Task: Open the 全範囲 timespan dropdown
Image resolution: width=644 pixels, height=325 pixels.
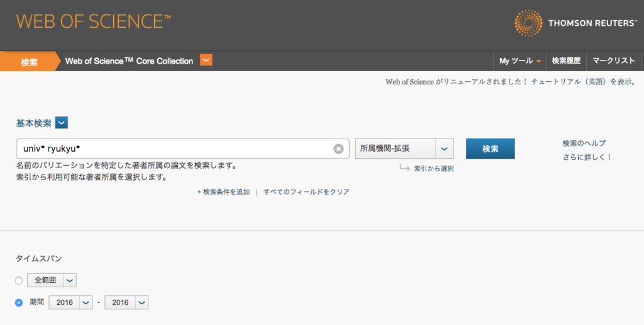Action: tap(52, 280)
